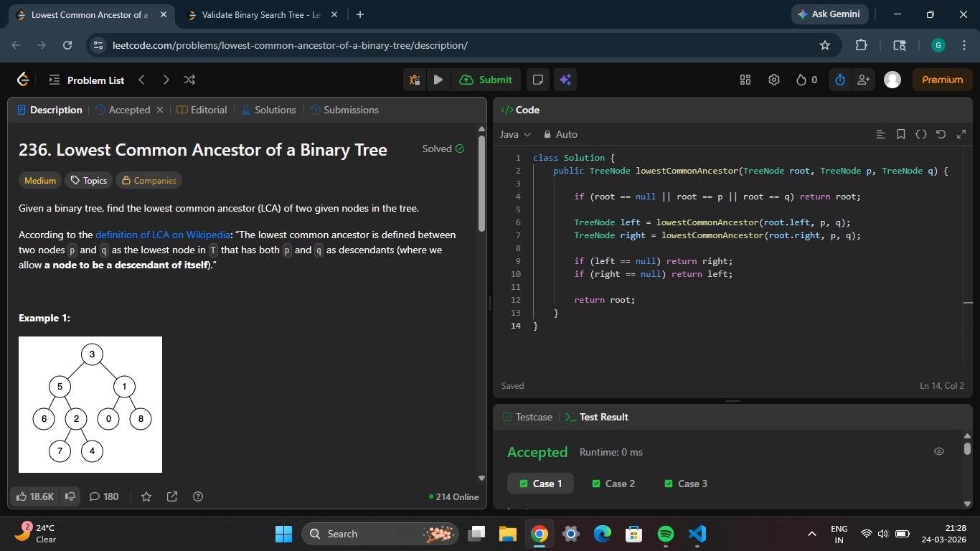This screenshot has width=980, height=551.
Task: Click the thumbs down dislike button
Action: [70, 496]
